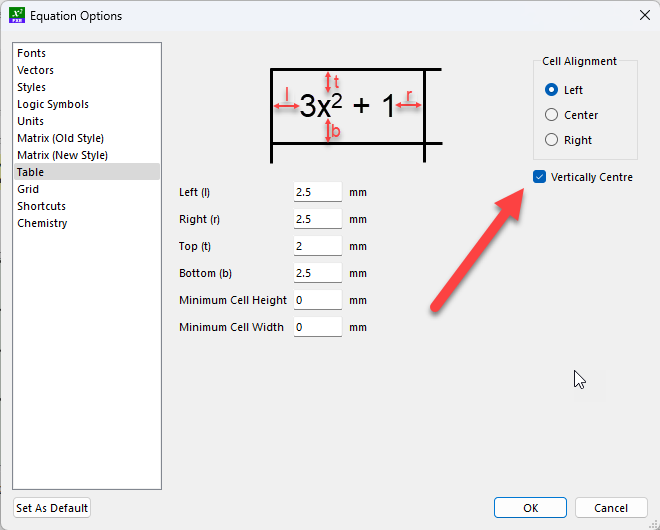Toggle the Vertically Centre checkbox
The height and width of the screenshot is (530, 660).
pos(540,177)
